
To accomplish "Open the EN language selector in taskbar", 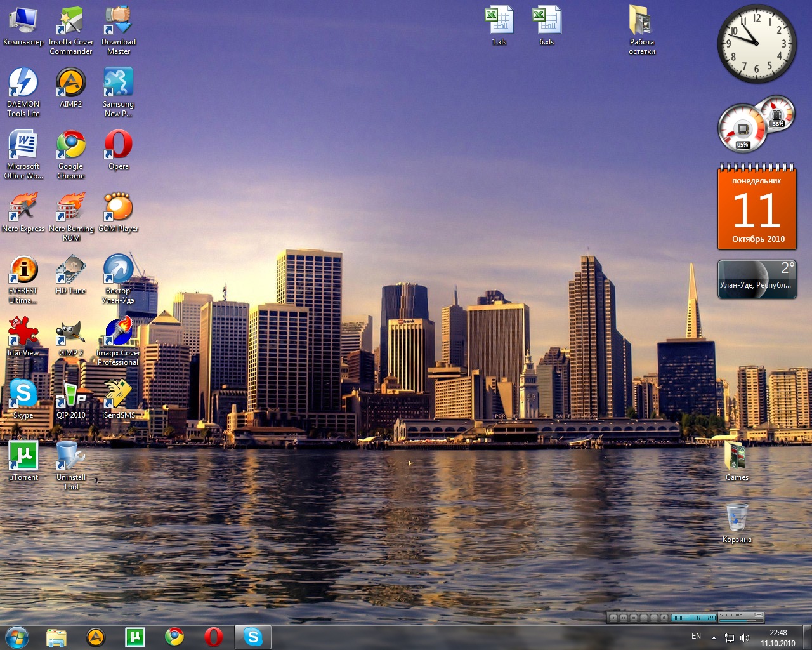I will (696, 636).
